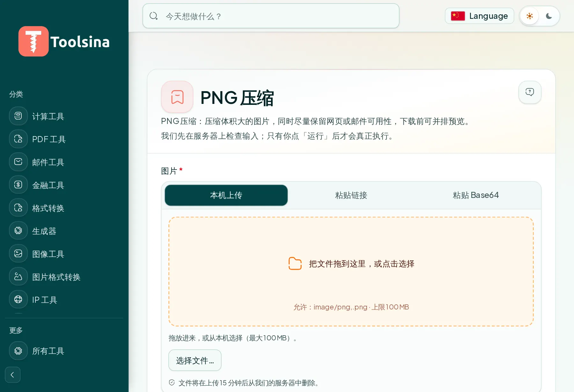
Task: Click the 更多 sidebar section label
Action: (16, 330)
